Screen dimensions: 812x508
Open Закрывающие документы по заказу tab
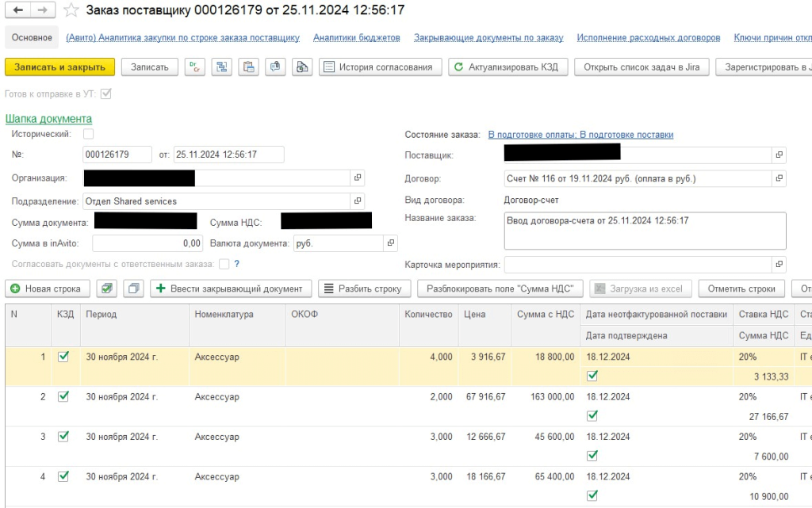point(488,37)
